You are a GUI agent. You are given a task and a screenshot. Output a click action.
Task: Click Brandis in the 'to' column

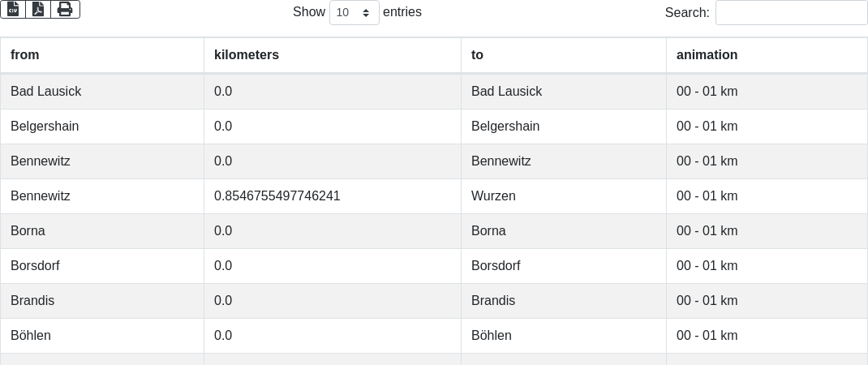pyautogui.click(x=493, y=301)
